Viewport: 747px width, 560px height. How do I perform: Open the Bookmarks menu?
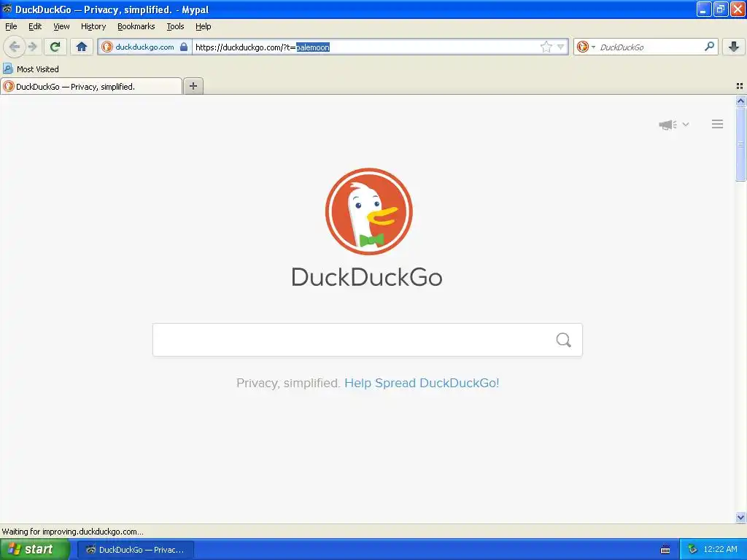point(136,26)
